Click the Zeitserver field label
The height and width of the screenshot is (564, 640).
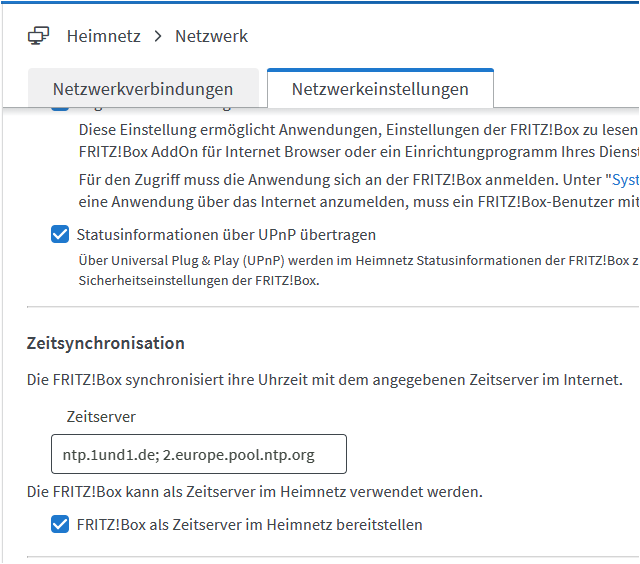coord(100,416)
